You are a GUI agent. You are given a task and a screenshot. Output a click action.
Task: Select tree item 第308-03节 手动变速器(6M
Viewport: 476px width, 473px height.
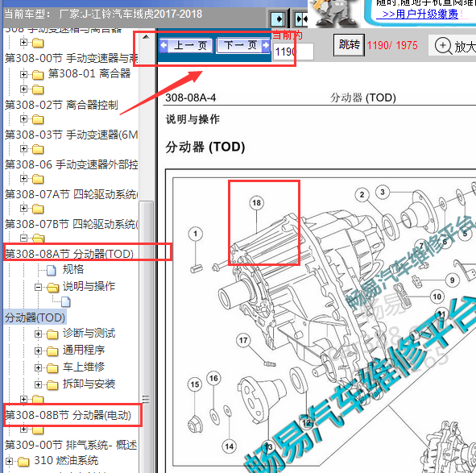click(72, 135)
